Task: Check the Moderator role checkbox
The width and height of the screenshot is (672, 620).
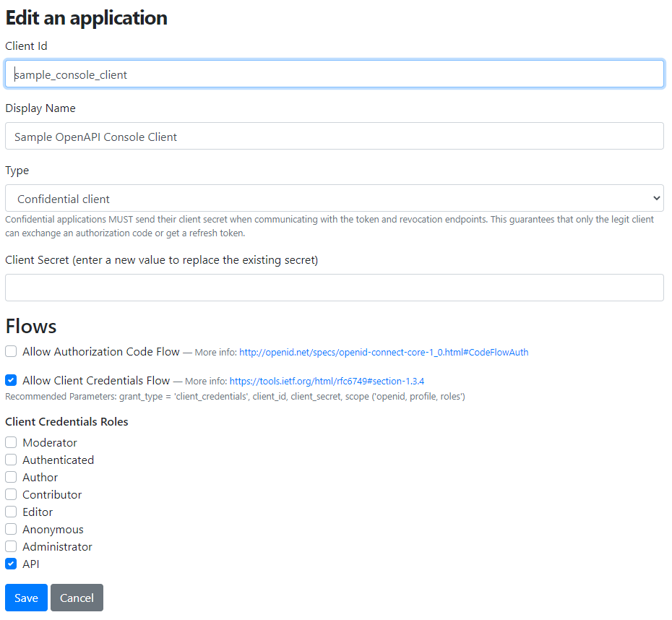Action: 11,442
